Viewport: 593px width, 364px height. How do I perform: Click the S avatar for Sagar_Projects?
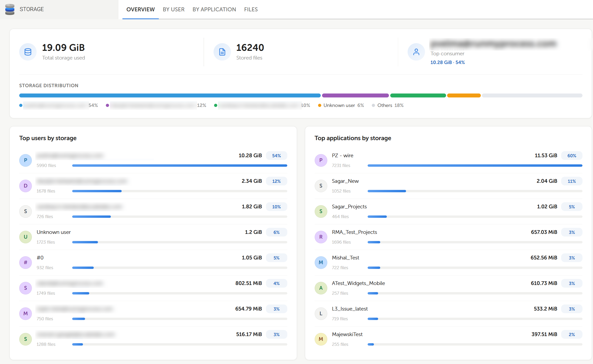point(321,211)
